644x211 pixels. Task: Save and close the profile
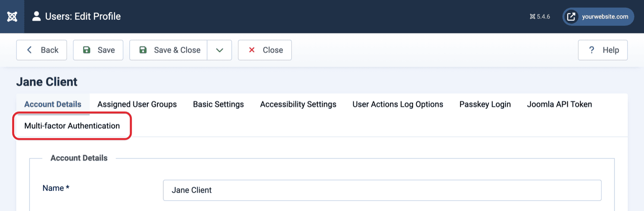tap(168, 50)
